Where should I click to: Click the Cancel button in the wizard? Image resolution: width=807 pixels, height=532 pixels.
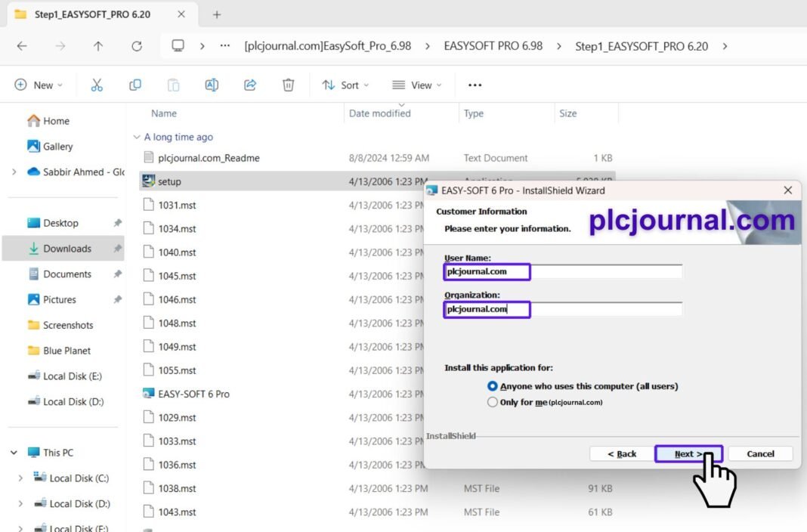pyautogui.click(x=760, y=453)
